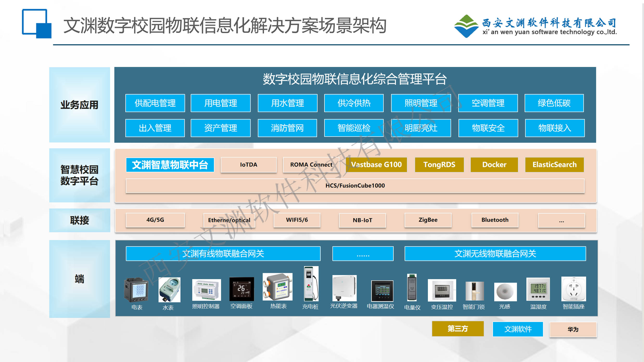The width and height of the screenshot is (644, 362).
Task: Select the 用水管理 module box
Action: pyautogui.click(x=288, y=103)
